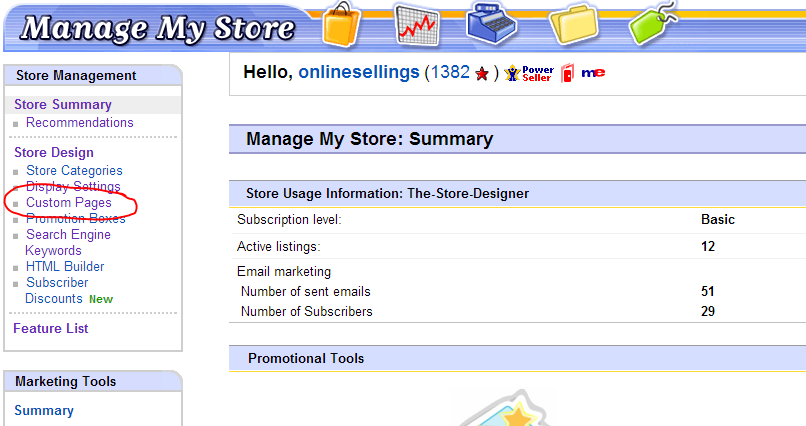Open Store Design section link
Screen dimensions: 806x426
point(54,153)
